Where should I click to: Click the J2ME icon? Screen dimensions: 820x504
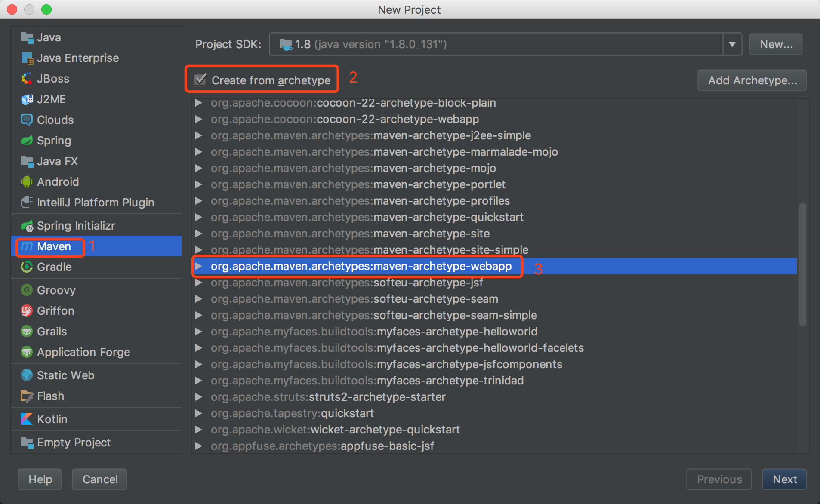tap(27, 99)
